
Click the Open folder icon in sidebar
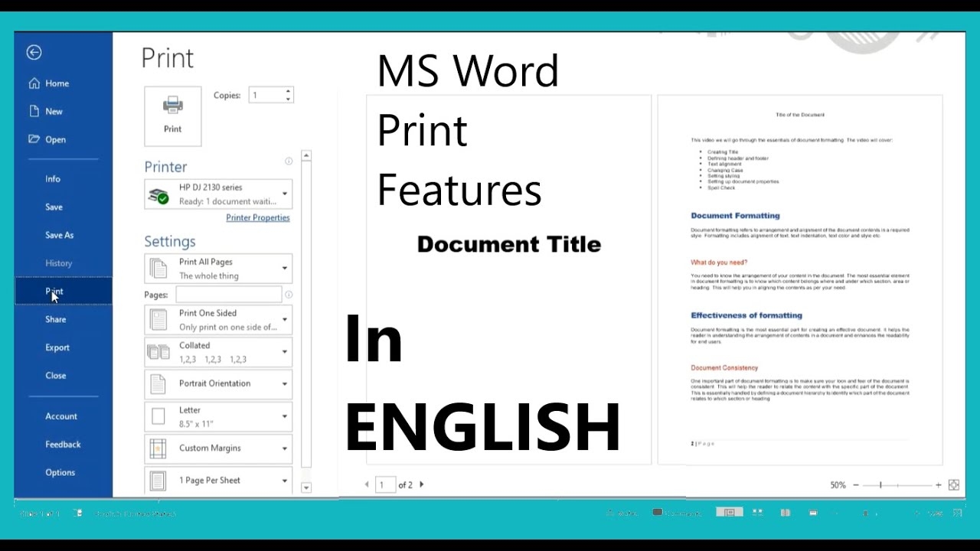34,139
